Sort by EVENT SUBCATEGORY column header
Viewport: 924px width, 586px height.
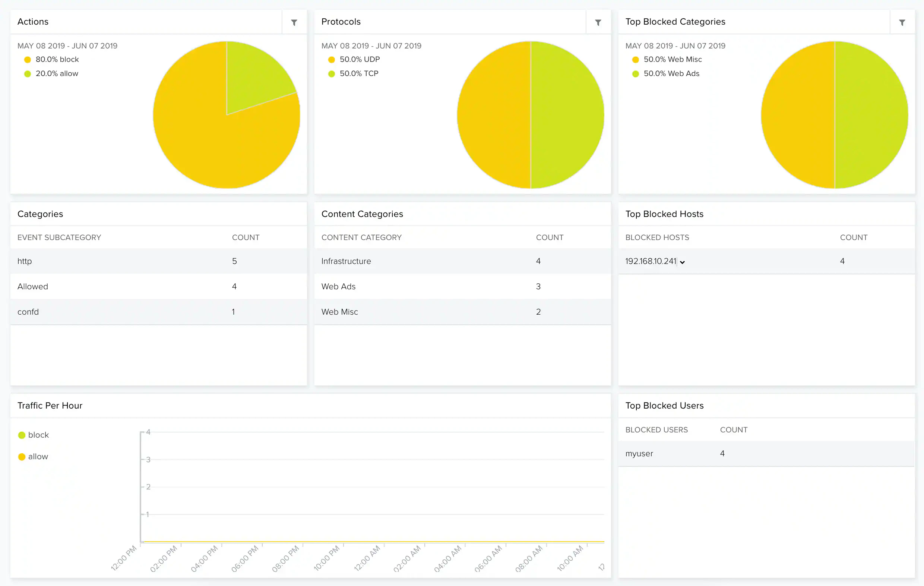pos(59,237)
